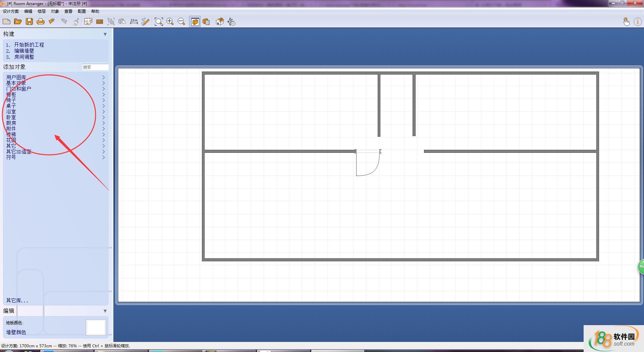Open the 楼层 menu
Viewport: 644px width, 352px height.
pyautogui.click(x=42, y=11)
